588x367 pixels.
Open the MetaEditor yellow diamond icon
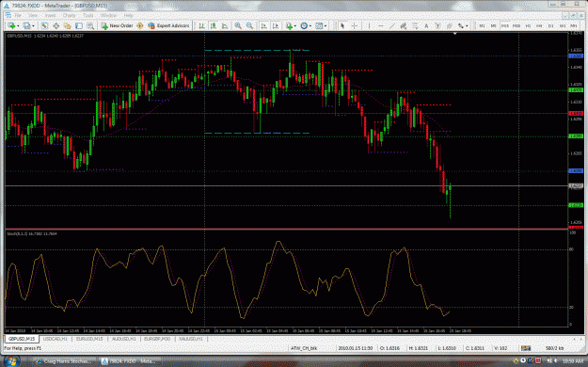[140, 26]
